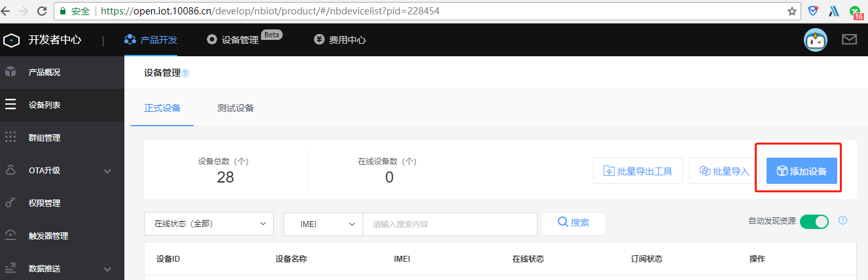This screenshot has width=868, height=280.
Task: Open the IMEI search type dropdown
Action: 323,223
